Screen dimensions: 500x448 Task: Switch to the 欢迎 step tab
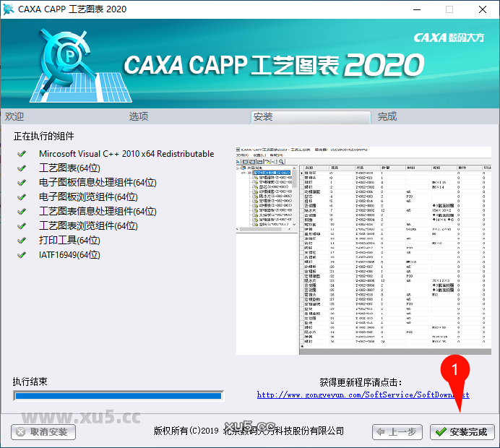click(x=15, y=116)
